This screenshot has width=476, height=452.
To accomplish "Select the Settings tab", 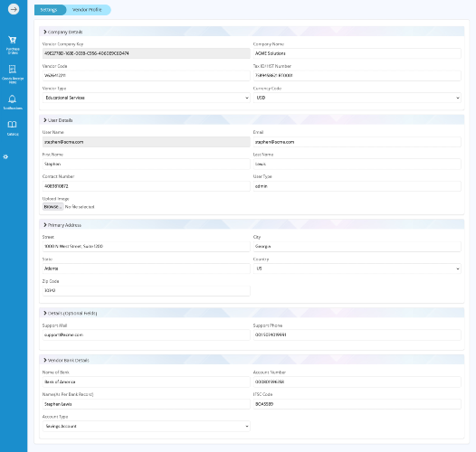I will tap(50, 10).
